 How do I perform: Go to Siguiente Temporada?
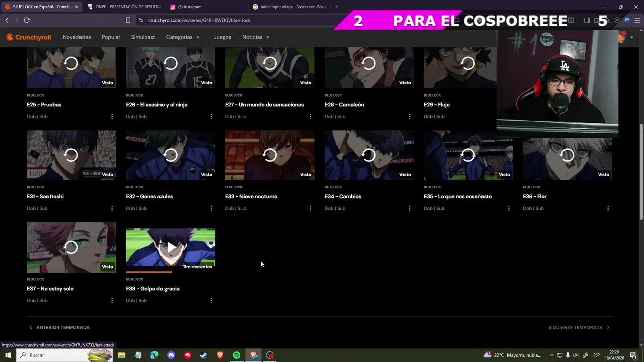[579, 327]
